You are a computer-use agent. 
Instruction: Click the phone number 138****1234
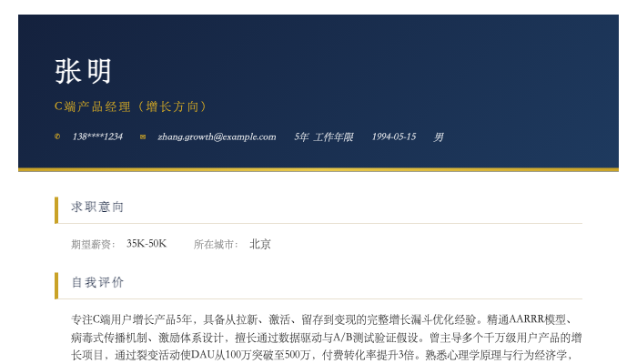97,136
